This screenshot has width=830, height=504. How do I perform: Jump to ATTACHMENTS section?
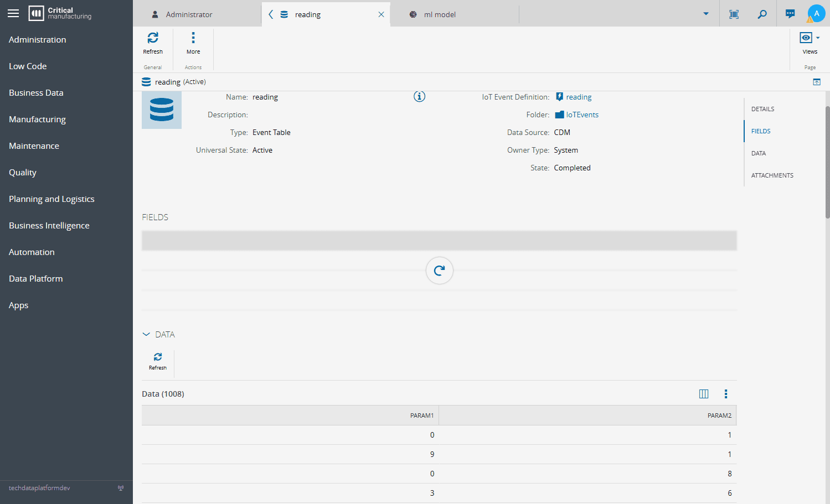pyautogui.click(x=772, y=175)
